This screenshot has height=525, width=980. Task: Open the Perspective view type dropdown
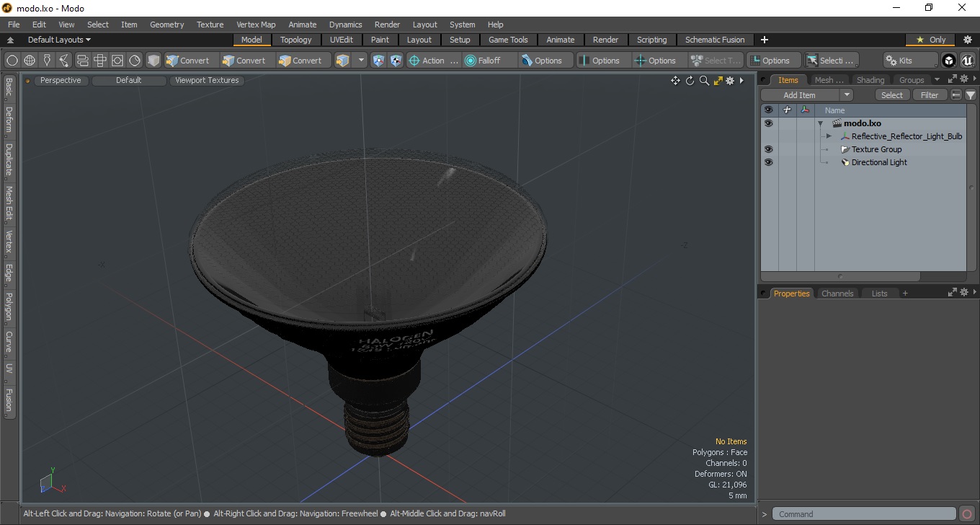(61, 81)
